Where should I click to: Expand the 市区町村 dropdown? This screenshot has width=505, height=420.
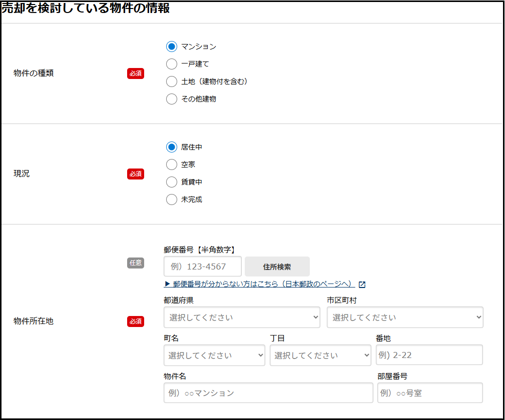click(405, 317)
